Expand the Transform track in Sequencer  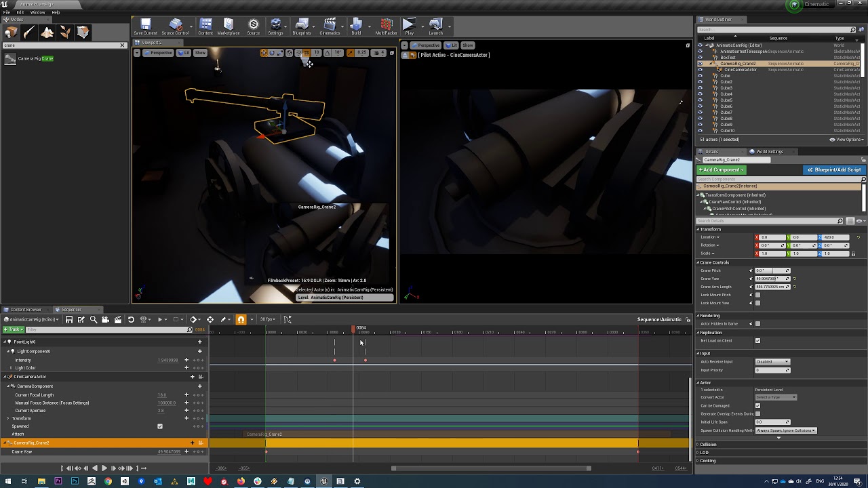[x=8, y=418]
